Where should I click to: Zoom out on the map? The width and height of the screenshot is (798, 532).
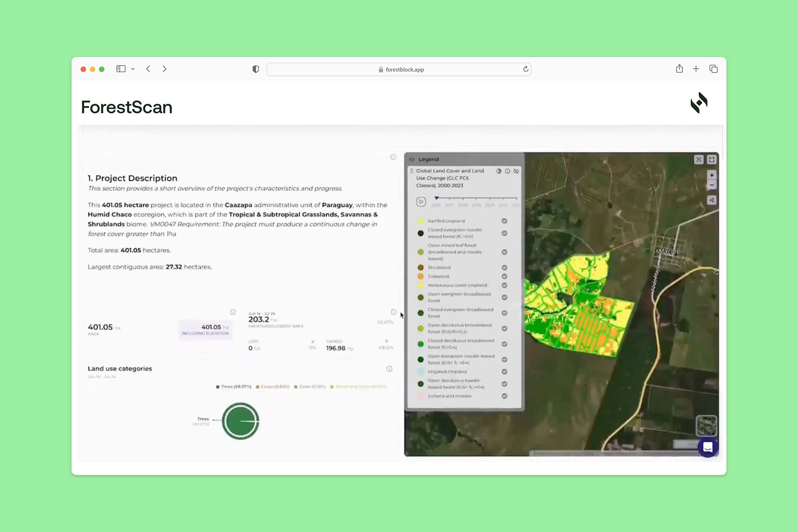click(x=711, y=185)
